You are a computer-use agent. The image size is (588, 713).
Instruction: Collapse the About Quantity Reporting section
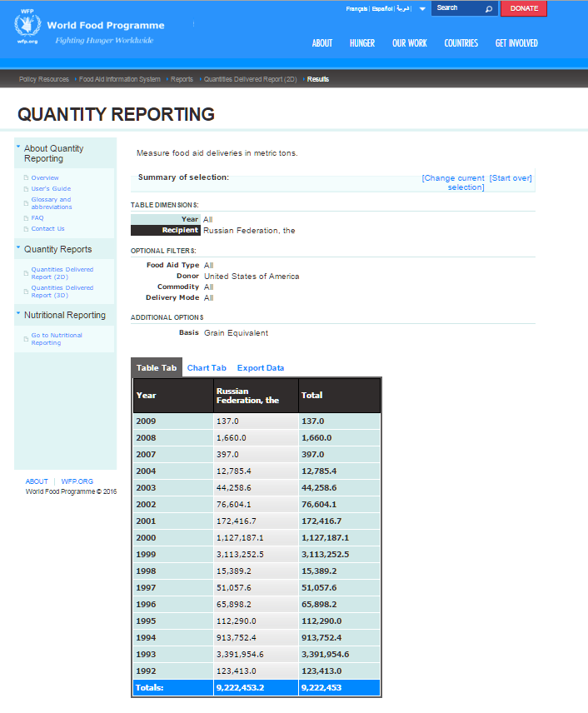point(18,147)
